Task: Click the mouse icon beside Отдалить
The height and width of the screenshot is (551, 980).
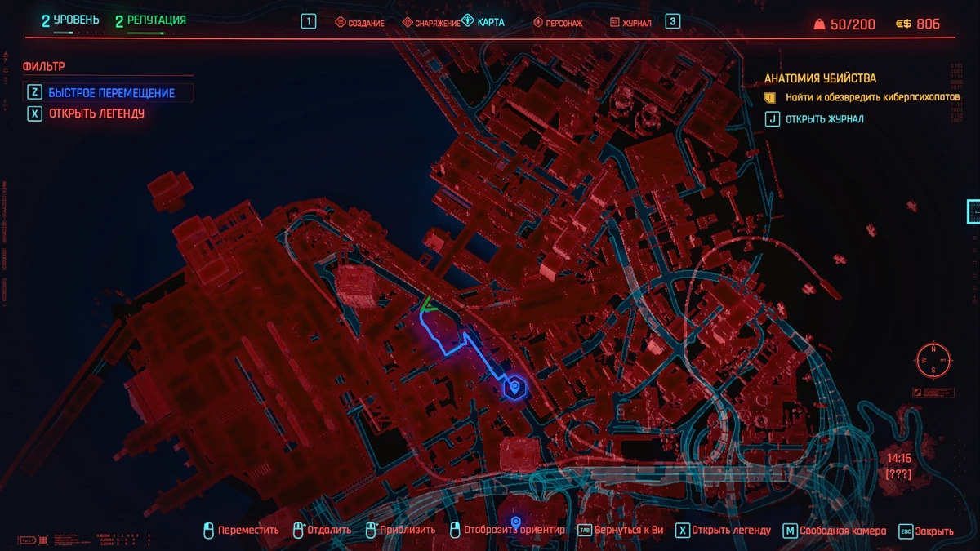Action: pos(298,531)
